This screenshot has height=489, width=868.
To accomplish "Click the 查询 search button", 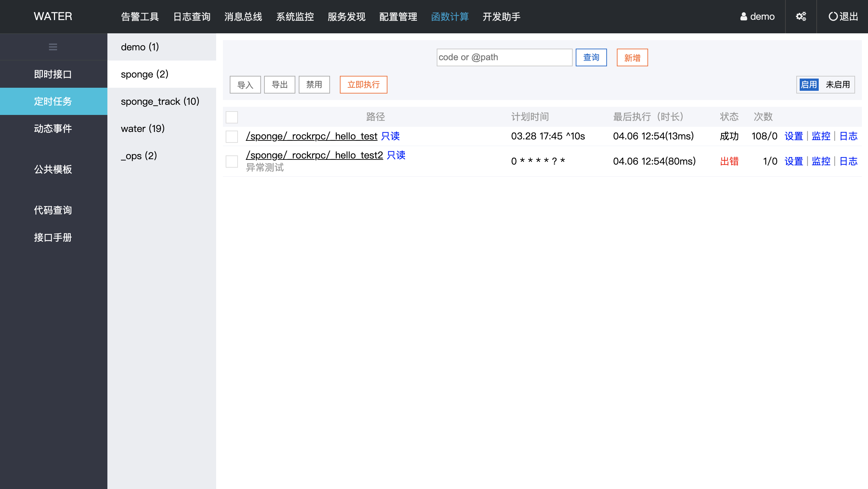I will click(x=591, y=57).
